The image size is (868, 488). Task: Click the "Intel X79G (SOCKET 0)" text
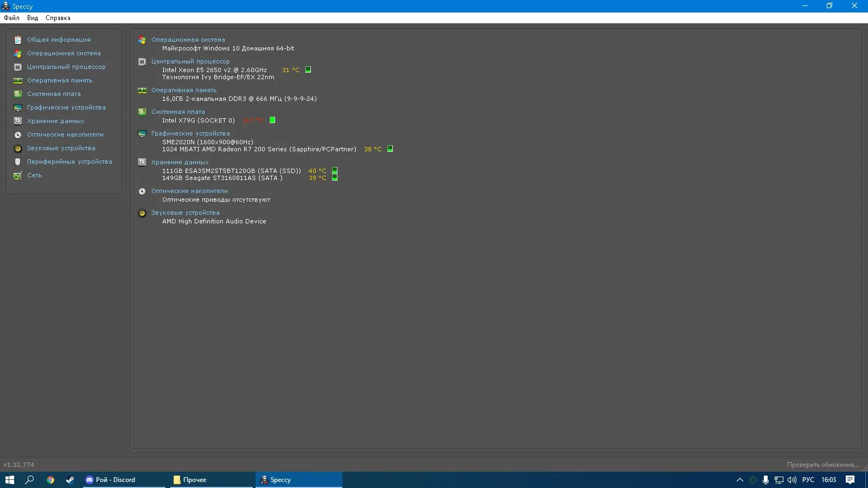pos(199,120)
